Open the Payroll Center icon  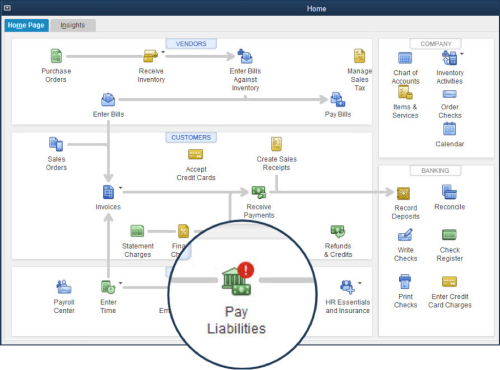[64, 287]
